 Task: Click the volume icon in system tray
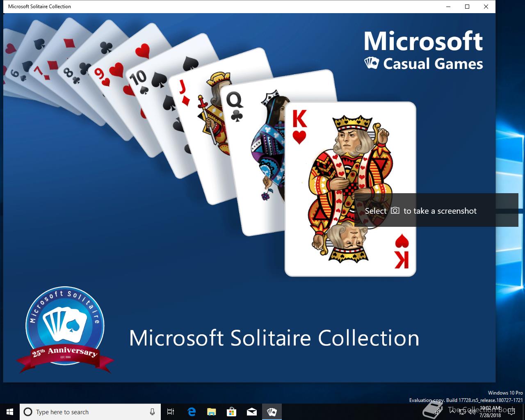click(x=472, y=412)
